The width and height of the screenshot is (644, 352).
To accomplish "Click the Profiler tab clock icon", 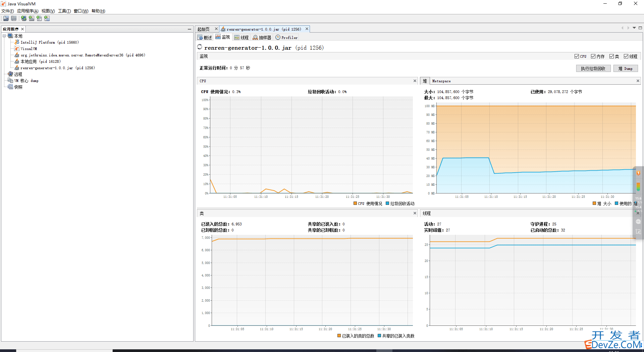I will [278, 38].
